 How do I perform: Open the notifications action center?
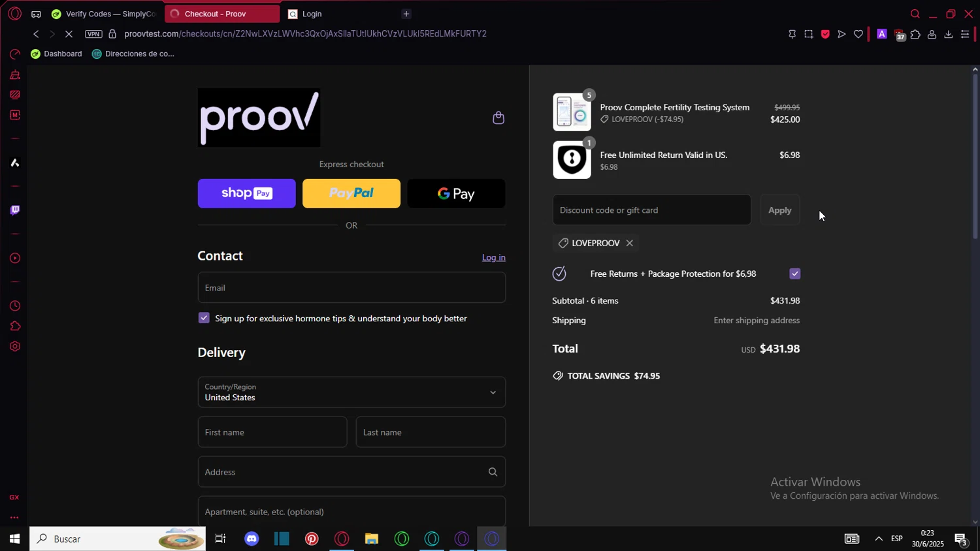point(961,539)
